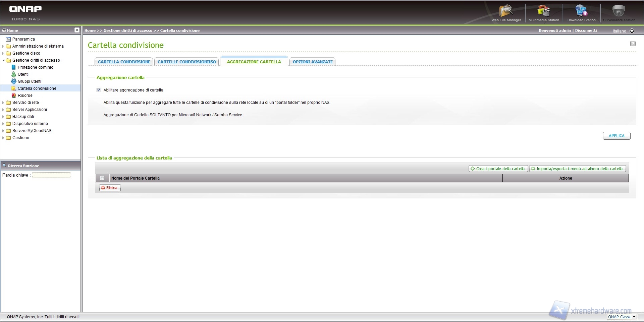Image resolution: width=644 pixels, height=322 pixels.
Task: Expand Amministrazione di sistema tree node
Action: pos(3,46)
